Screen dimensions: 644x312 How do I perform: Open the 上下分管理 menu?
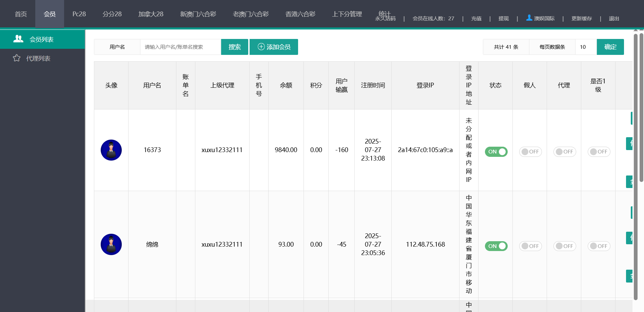[347, 14]
